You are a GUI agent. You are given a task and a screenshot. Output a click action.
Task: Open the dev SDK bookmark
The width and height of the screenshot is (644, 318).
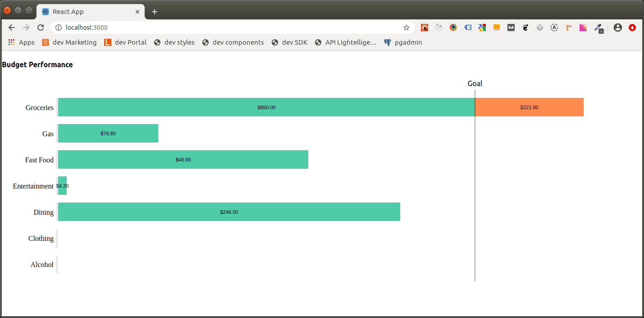tap(289, 42)
